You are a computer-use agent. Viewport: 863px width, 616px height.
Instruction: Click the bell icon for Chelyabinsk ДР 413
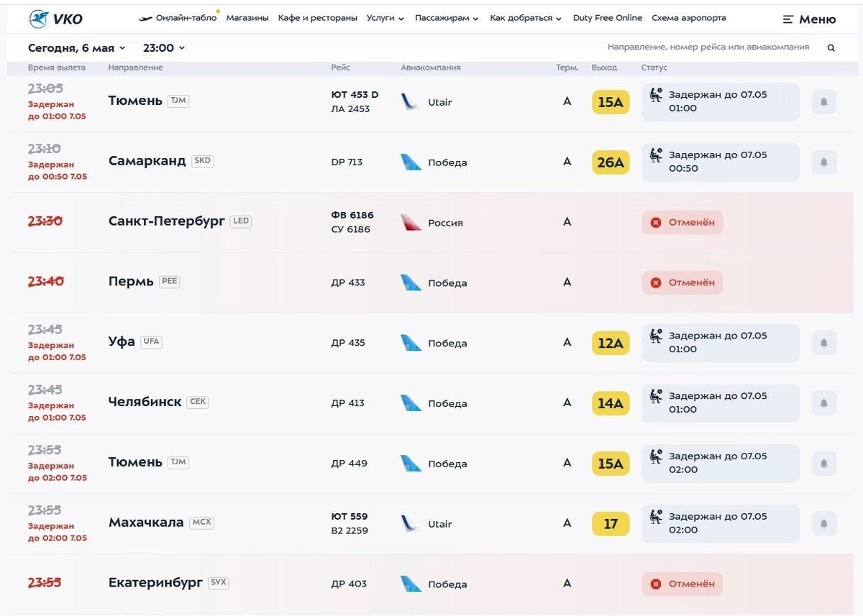tap(824, 403)
